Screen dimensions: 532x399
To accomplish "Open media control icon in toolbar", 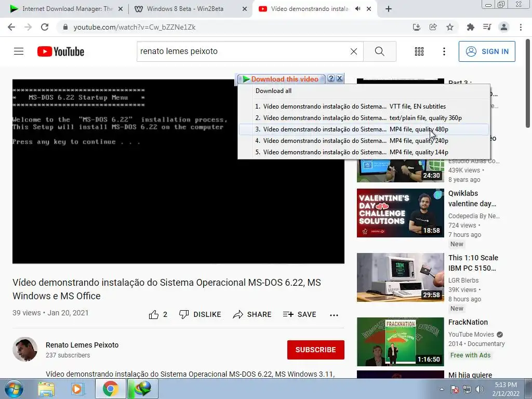I will [x=487, y=27].
